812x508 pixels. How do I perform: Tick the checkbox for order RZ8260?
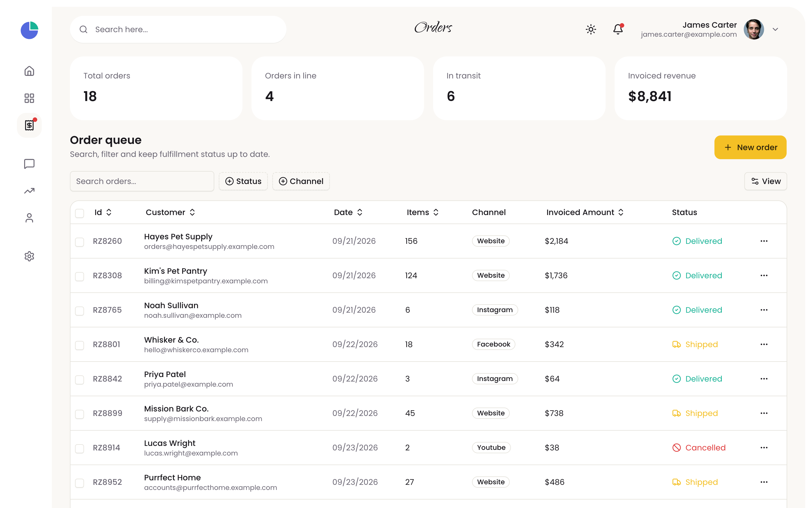point(80,242)
